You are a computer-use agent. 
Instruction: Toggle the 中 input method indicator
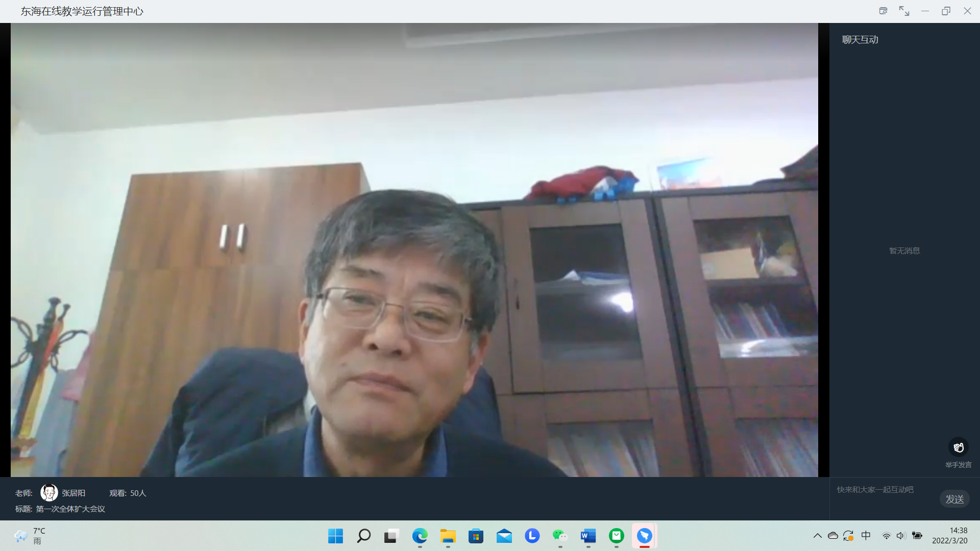click(x=866, y=536)
